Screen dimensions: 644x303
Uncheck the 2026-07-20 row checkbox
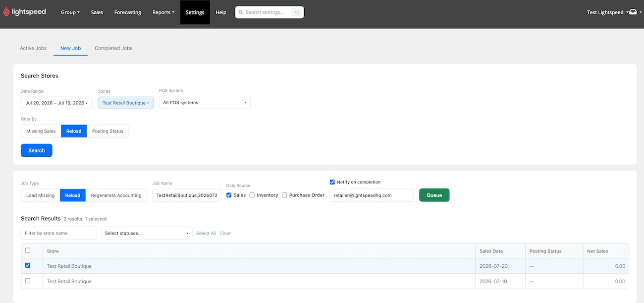click(x=28, y=265)
